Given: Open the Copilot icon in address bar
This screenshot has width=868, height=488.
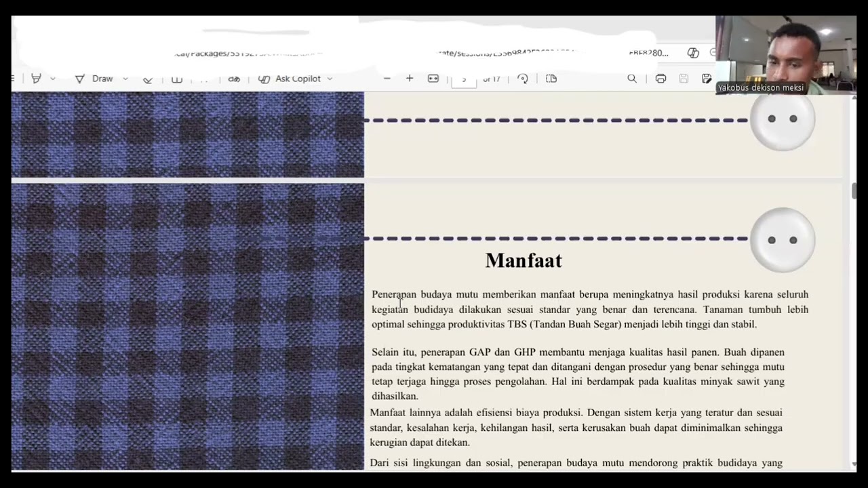Looking at the screenshot, I should pyautogui.click(x=693, y=53).
